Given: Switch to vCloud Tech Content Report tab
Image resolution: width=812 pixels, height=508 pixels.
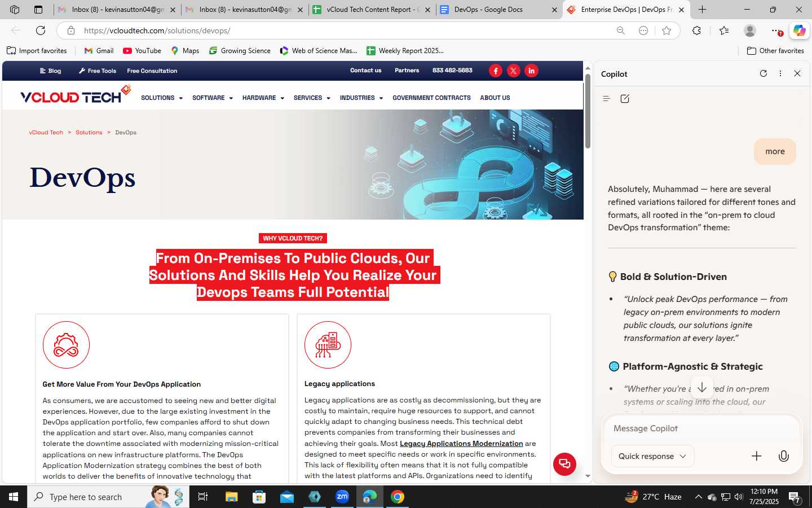Looking at the screenshot, I should (372, 10).
